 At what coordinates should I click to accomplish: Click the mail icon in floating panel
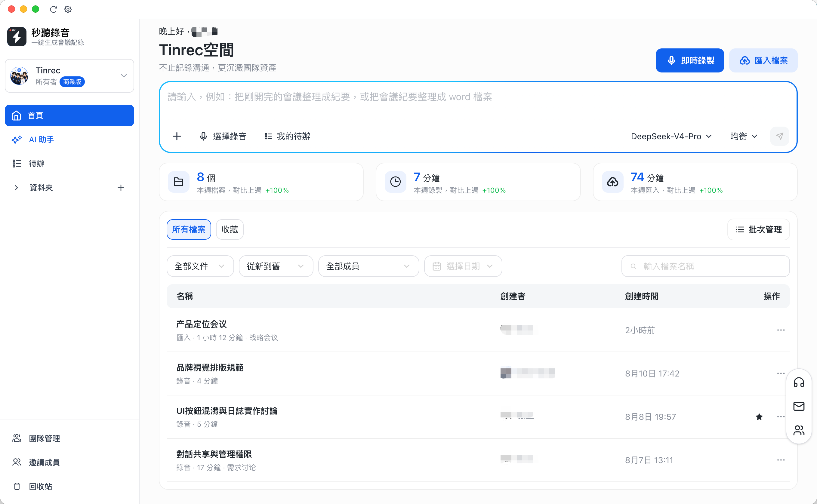(799, 406)
